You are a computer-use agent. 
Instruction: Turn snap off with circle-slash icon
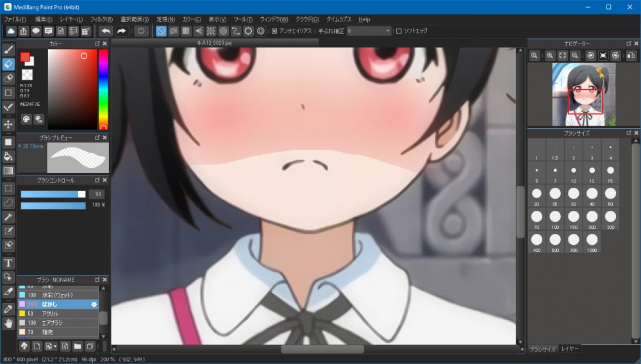161,31
